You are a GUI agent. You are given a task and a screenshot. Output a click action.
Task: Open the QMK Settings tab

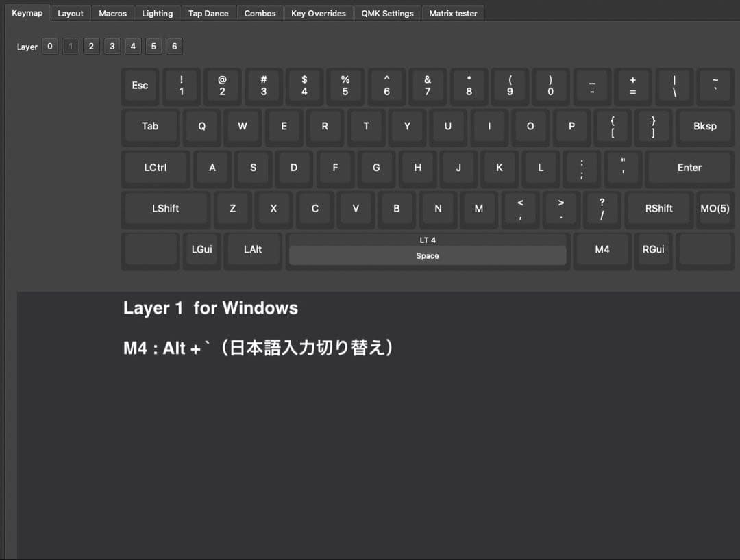387,13
